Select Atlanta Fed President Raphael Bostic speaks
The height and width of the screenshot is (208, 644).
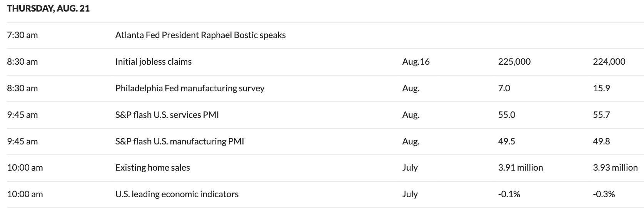point(200,35)
